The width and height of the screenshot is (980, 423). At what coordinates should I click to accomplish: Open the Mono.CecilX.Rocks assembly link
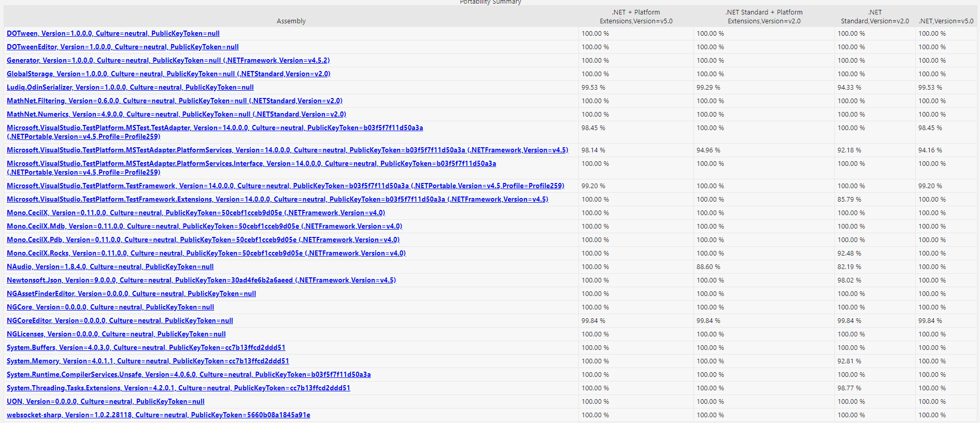tap(206, 253)
